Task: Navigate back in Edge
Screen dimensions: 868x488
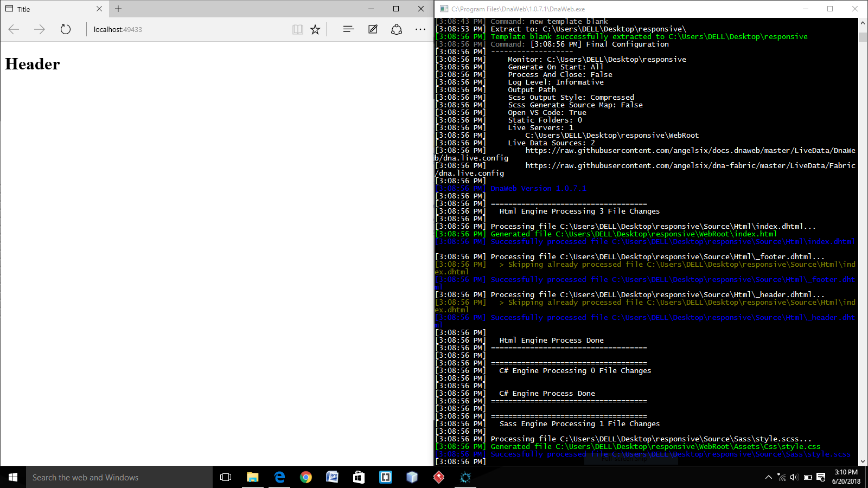Action: point(13,29)
